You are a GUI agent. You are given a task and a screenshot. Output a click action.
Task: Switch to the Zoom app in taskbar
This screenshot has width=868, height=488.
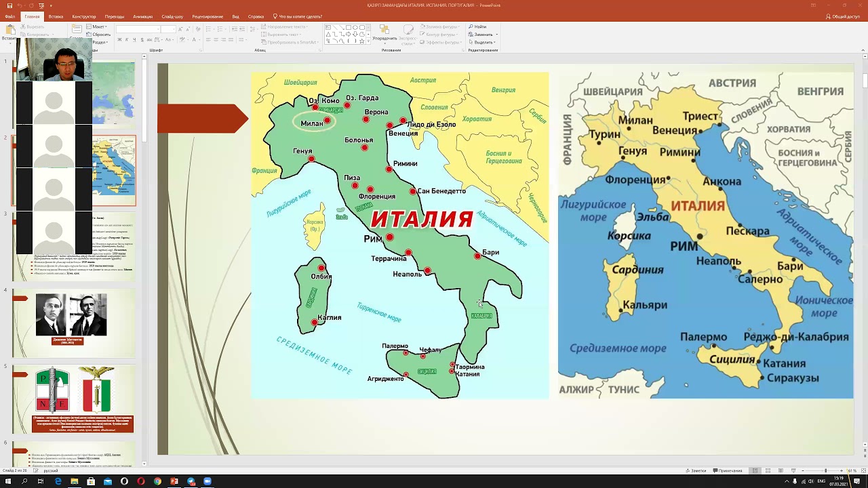[x=208, y=481]
